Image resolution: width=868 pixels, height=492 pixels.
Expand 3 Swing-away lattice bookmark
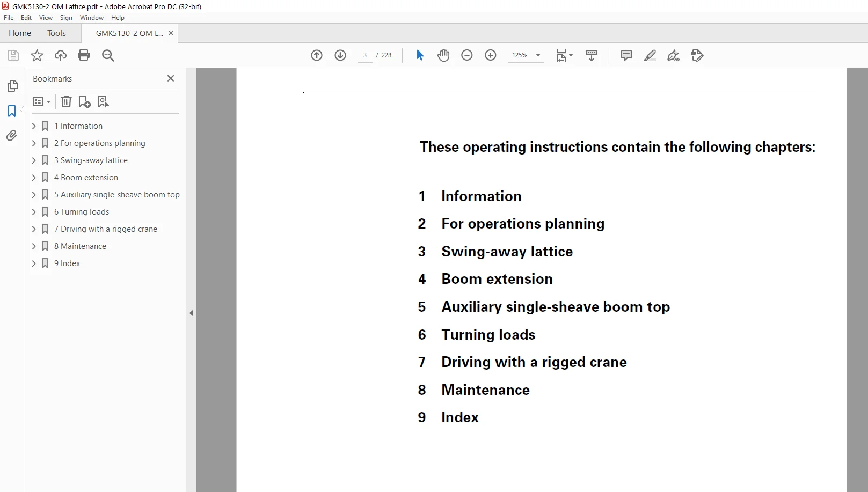coord(34,160)
